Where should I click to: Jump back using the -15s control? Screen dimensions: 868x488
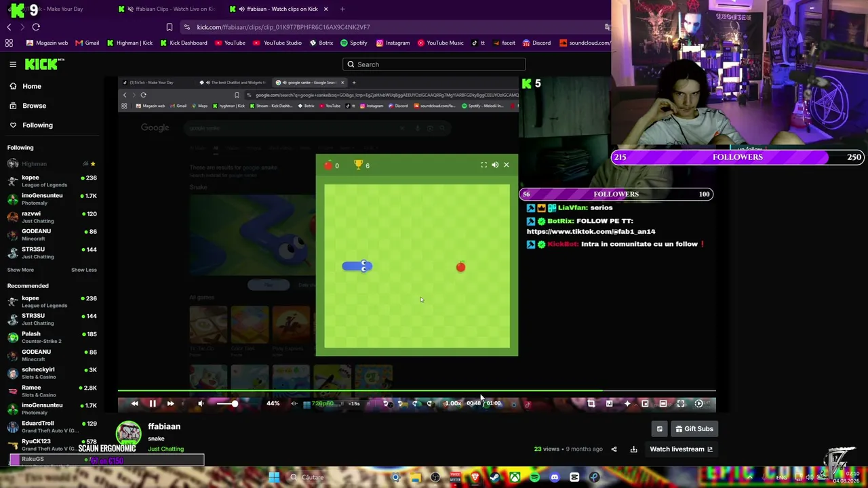tap(354, 403)
